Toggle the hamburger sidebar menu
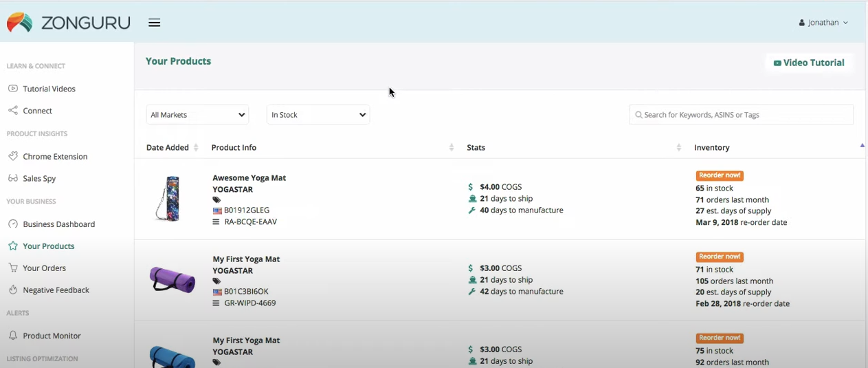 click(155, 23)
